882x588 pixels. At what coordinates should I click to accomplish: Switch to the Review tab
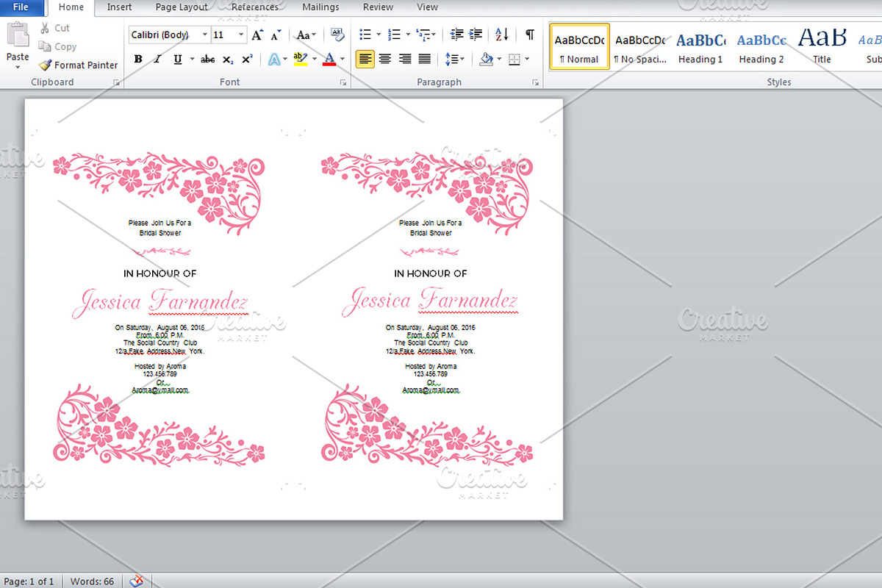pos(378,7)
